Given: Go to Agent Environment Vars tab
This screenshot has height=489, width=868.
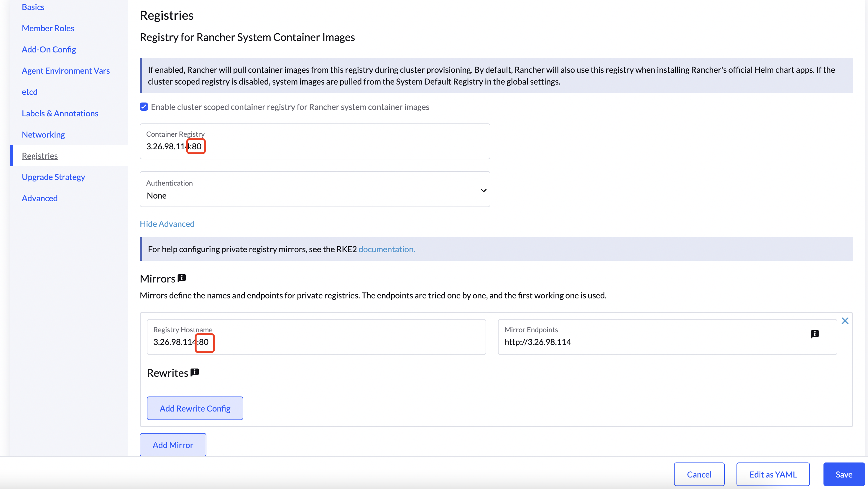Looking at the screenshot, I should (x=66, y=71).
